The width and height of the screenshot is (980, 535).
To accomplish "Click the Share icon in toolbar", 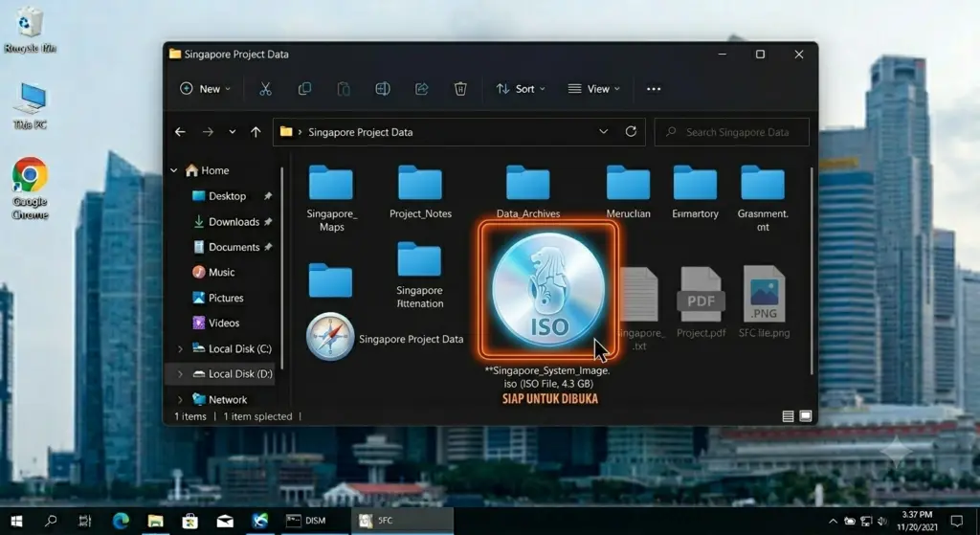I will pos(422,89).
